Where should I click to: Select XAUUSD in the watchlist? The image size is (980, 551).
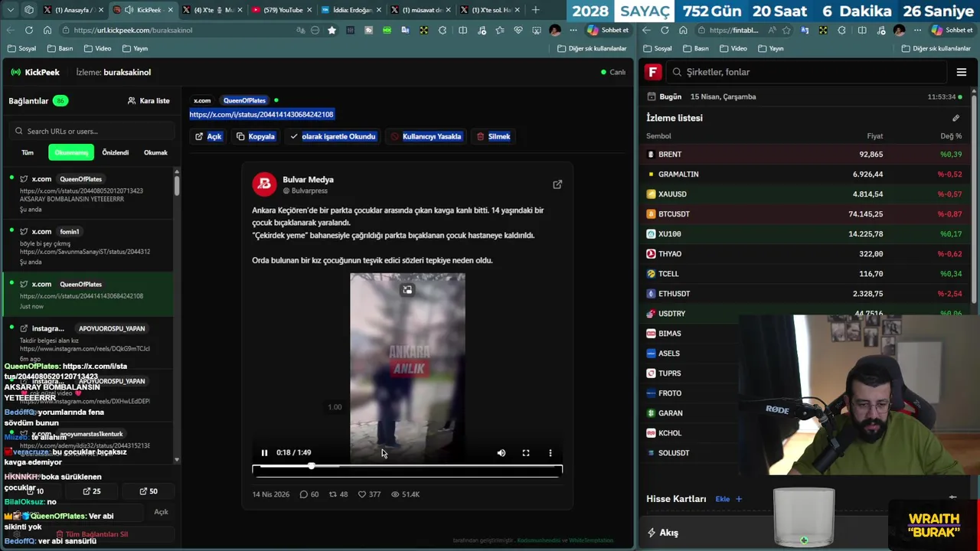point(805,194)
